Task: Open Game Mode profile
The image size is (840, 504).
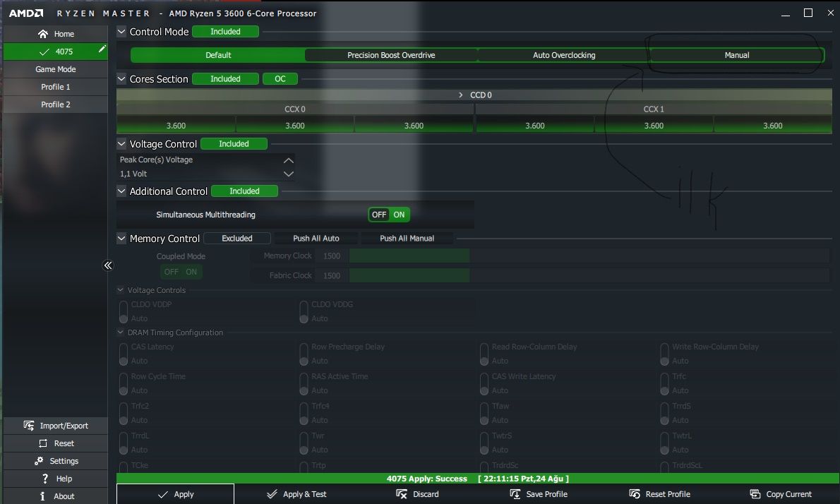Action: [55, 69]
